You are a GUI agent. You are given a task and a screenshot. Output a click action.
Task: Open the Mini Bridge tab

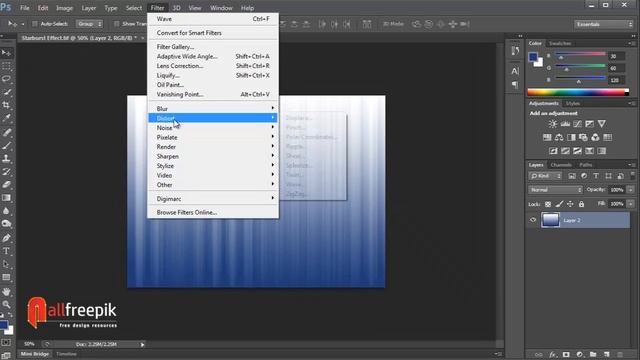(35, 354)
